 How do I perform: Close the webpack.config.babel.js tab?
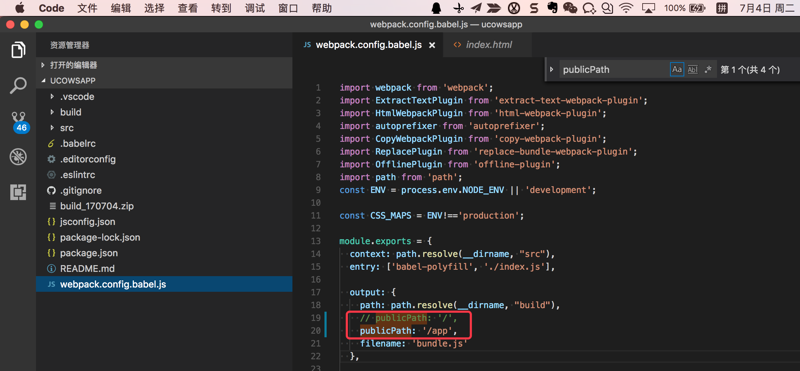click(x=432, y=45)
